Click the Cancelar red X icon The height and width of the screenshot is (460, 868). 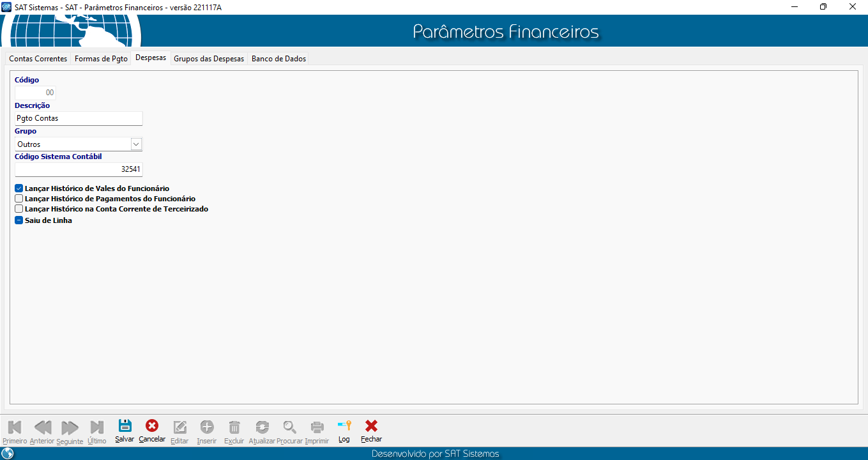pos(152,427)
